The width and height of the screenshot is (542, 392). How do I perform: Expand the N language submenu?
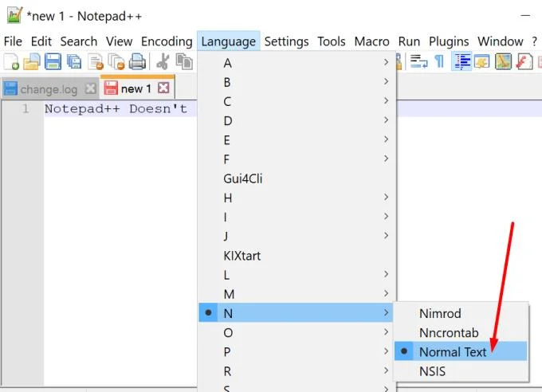(297, 313)
